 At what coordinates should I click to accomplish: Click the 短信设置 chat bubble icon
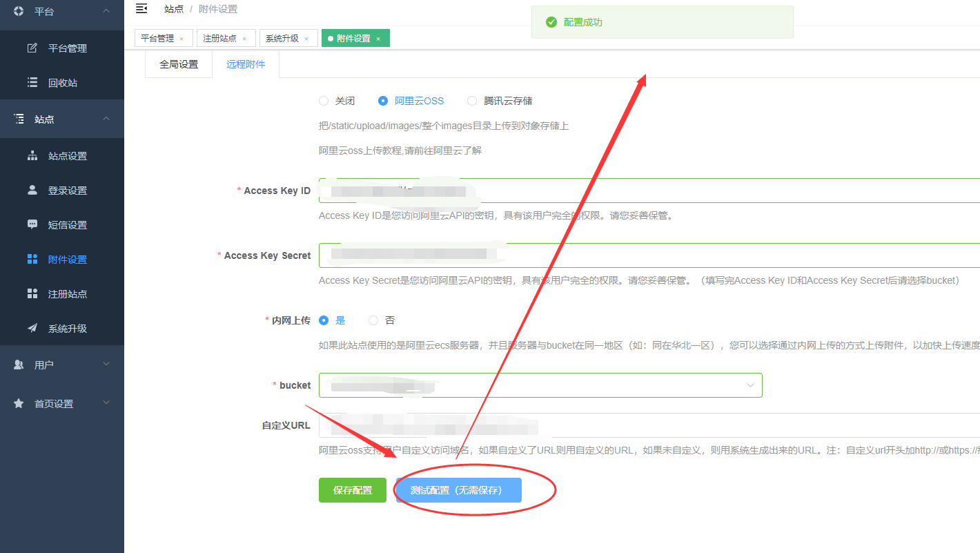(32, 225)
